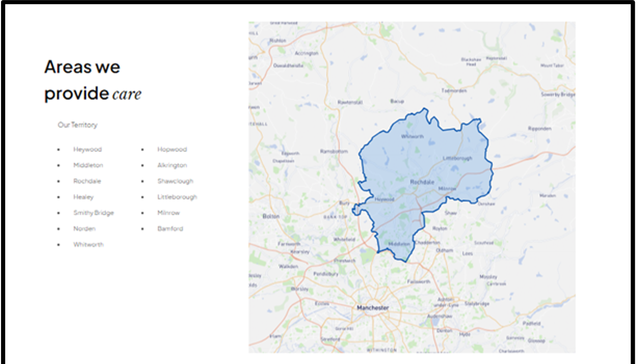Click the Littleborough label on the map
Image resolution: width=642 pixels, height=364 pixels.
point(457,158)
